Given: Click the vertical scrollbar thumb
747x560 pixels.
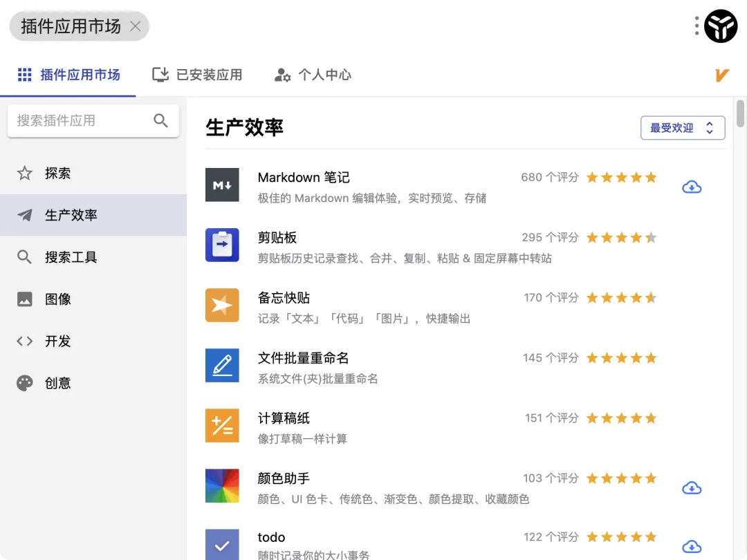Looking at the screenshot, I should pyautogui.click(x=740, y=113).
